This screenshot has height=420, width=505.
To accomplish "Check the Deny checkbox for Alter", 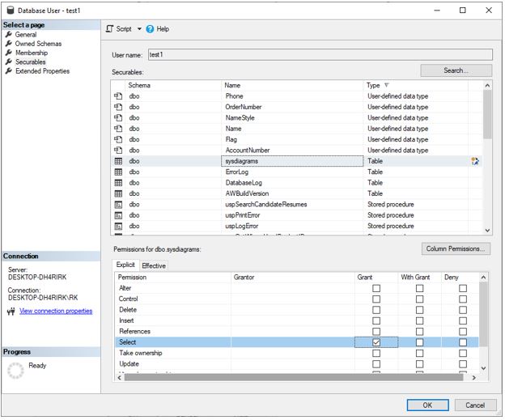I will [x=462, y=288].
